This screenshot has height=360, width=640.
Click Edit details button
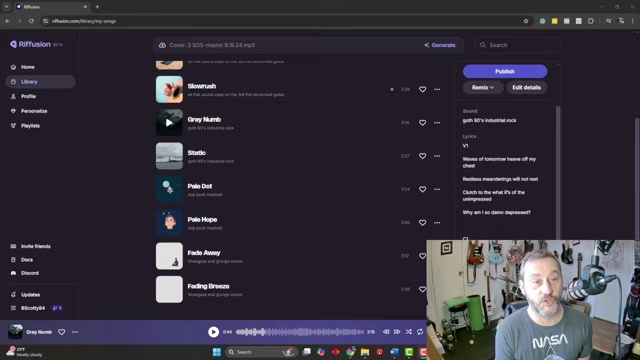pos(527,87)
